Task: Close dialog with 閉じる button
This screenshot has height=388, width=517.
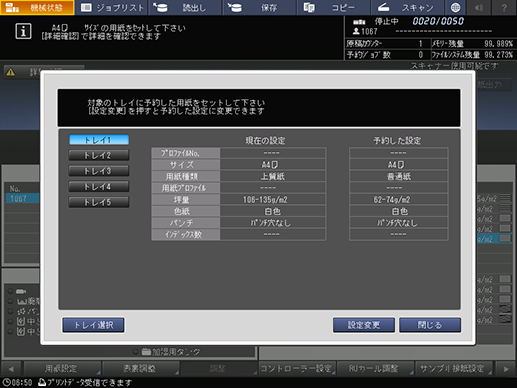Action: point(430,325)
